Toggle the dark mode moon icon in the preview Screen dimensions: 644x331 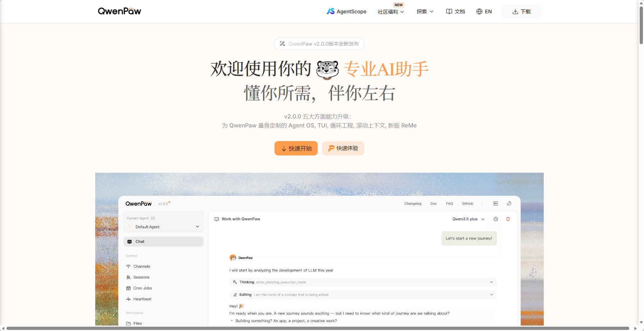tap(509, 204)
